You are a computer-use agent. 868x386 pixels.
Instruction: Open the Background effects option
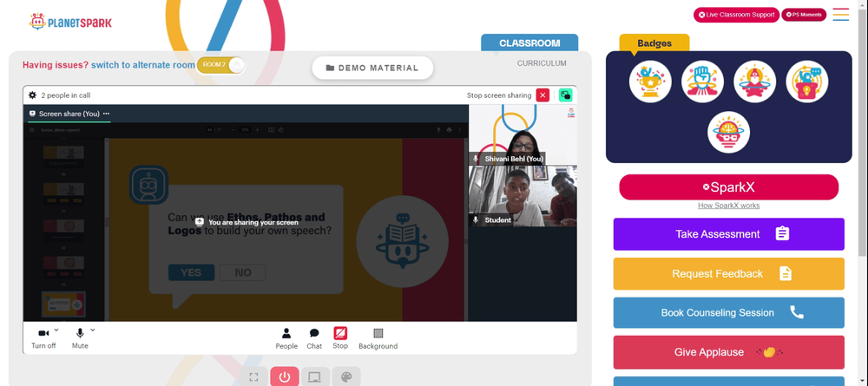click(x=378, y=338)
